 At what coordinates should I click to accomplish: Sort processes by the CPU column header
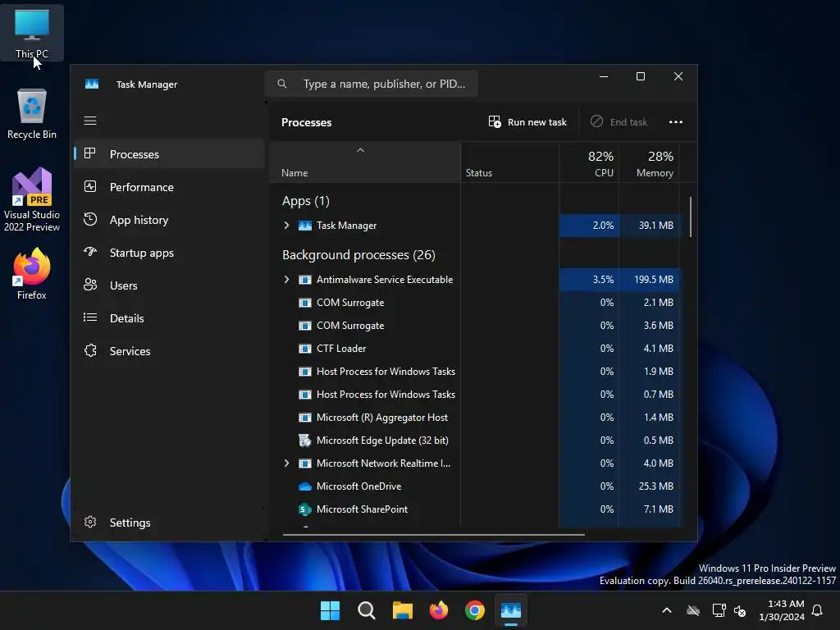589,163
